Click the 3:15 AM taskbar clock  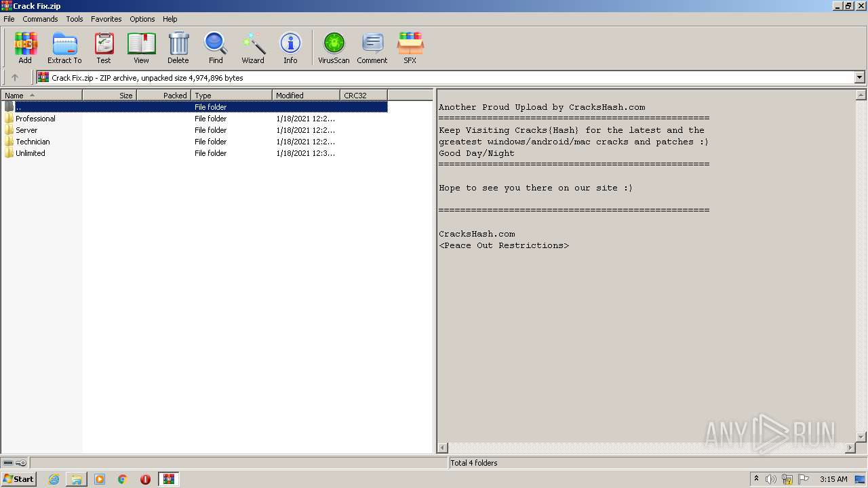833,479
